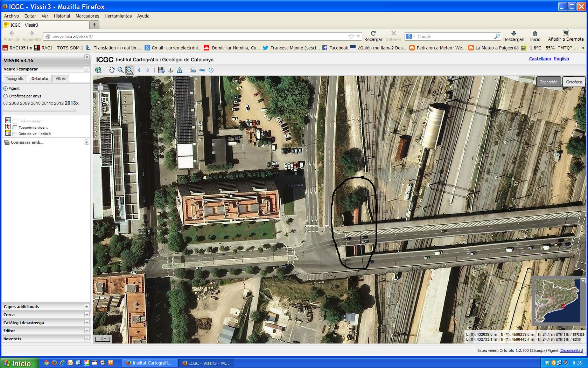The height and width of the screenshot is (368, 588).
Task: Select the Ortofotos per anys radio button
Action: click(x=5, y=96)
